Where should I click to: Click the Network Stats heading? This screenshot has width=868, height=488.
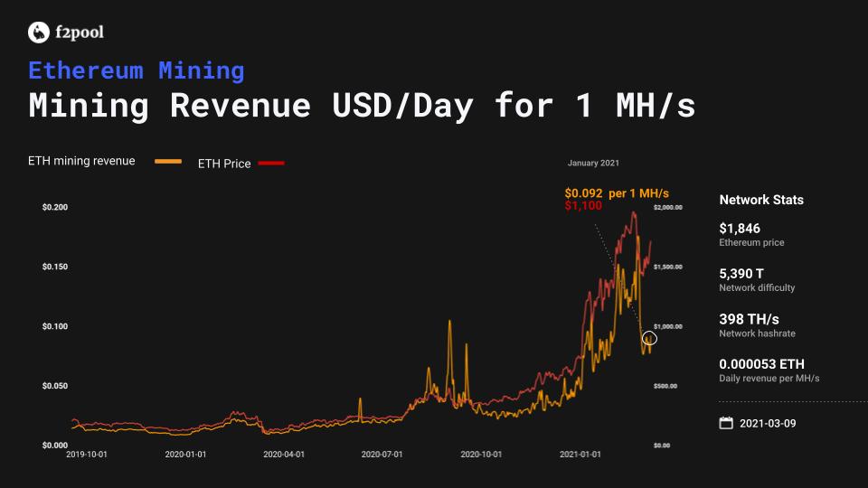point(761,200)
